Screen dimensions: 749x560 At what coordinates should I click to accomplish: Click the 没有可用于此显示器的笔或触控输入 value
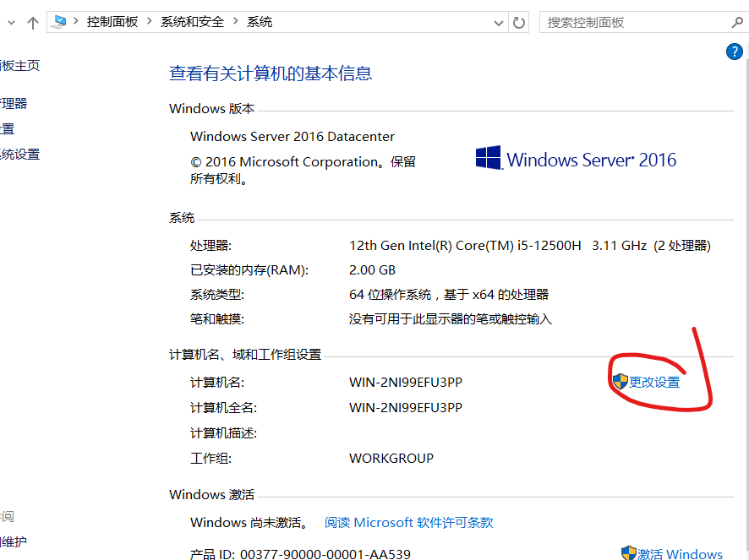point(451,319)
